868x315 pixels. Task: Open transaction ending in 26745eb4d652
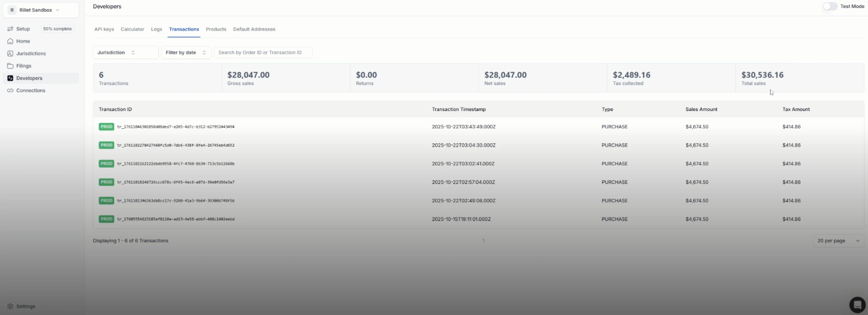click(x=176, y=145)
